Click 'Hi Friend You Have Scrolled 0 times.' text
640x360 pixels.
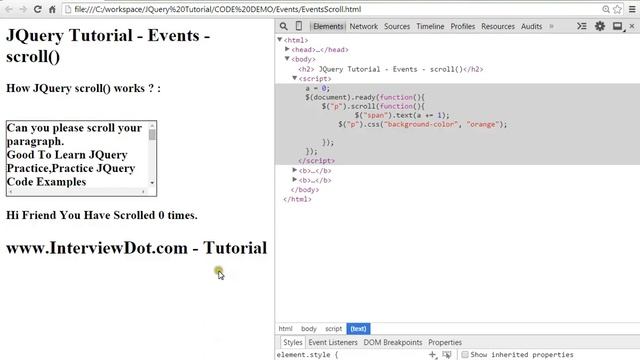click(102, 215)
